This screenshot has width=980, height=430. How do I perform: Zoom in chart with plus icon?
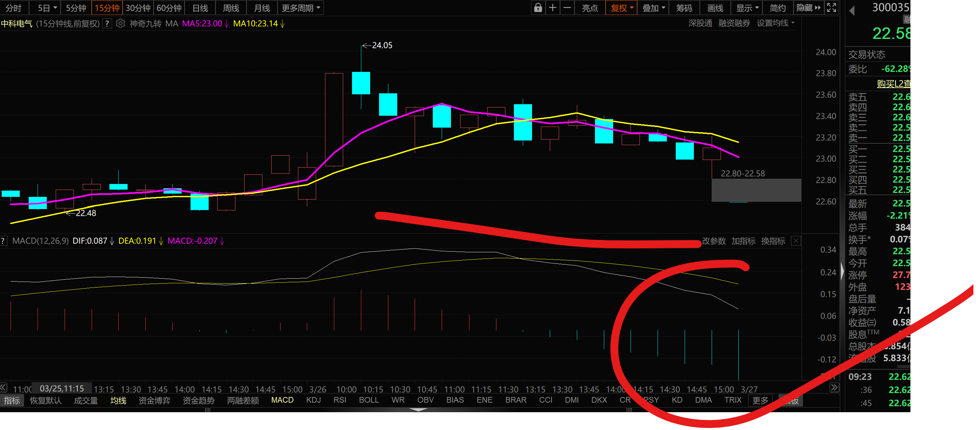point(552,8)
